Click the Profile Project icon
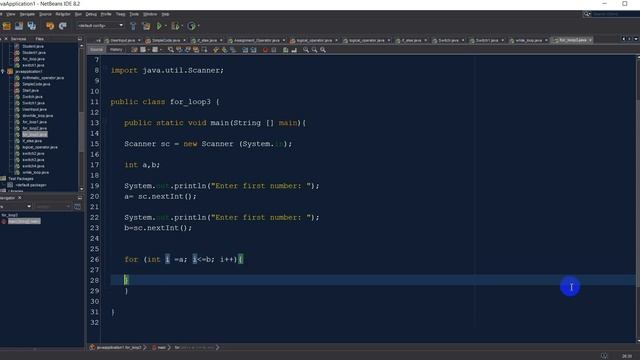The height and width of the screenshot is (360, 640). [x=191, y=26]
